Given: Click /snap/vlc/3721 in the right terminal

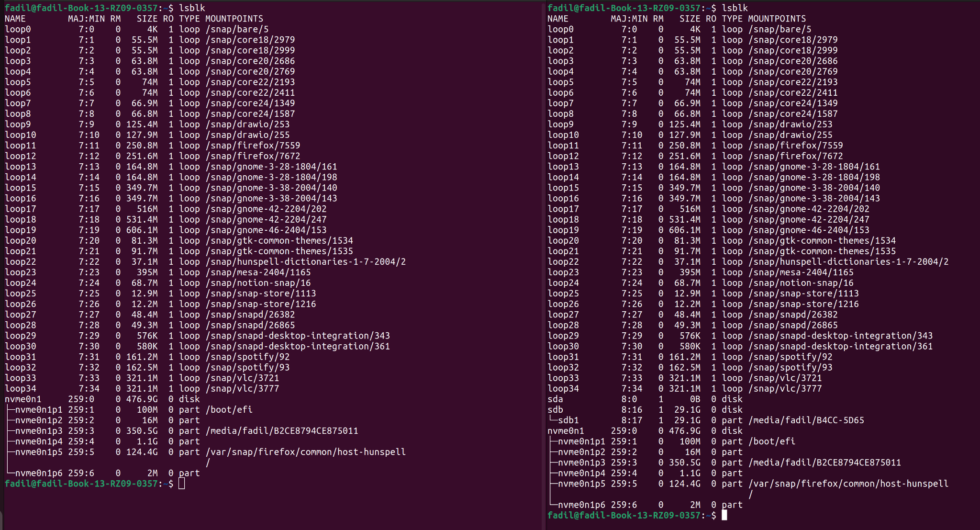Looking at the screenshot, I should [x=785, y=378].
